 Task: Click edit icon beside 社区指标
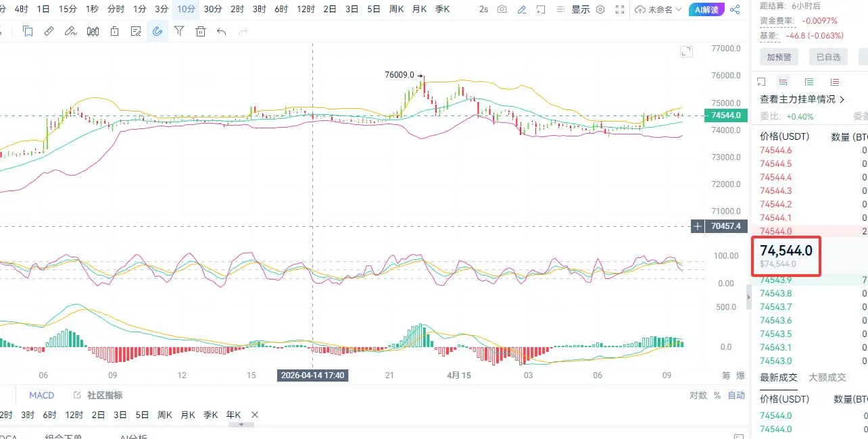76,395
